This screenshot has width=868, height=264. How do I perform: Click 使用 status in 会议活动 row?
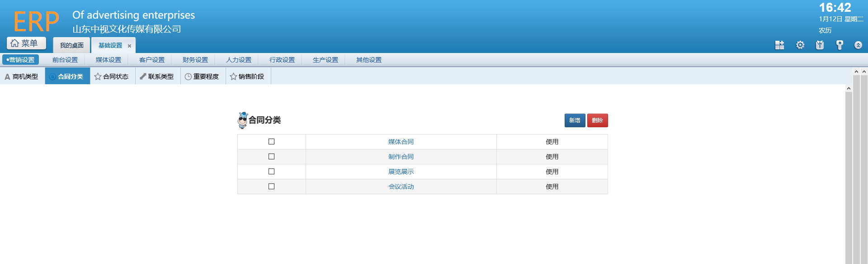click(x=552, y=187)
